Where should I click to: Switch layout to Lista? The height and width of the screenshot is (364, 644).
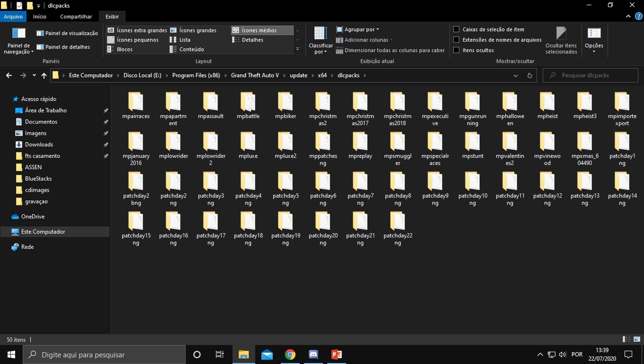pyautogui.click(x=180, y=40)
